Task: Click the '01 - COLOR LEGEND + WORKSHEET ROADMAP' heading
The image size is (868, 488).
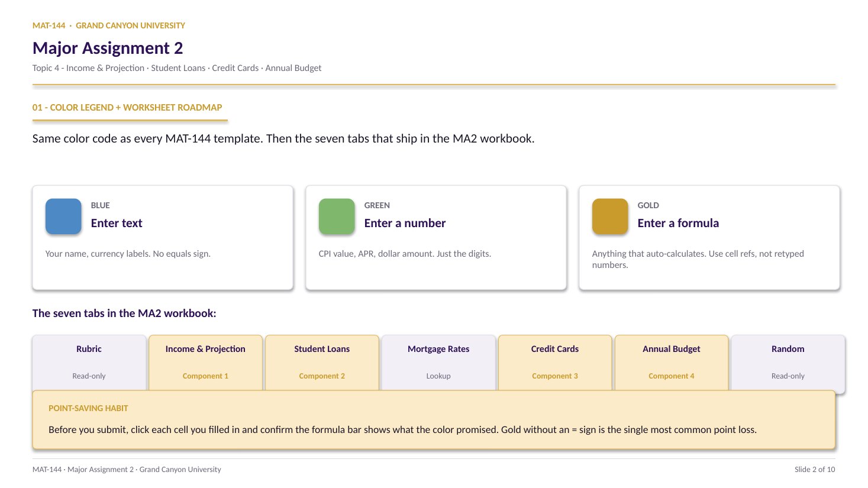Action: pyautogui.click(x=127, y=107)
